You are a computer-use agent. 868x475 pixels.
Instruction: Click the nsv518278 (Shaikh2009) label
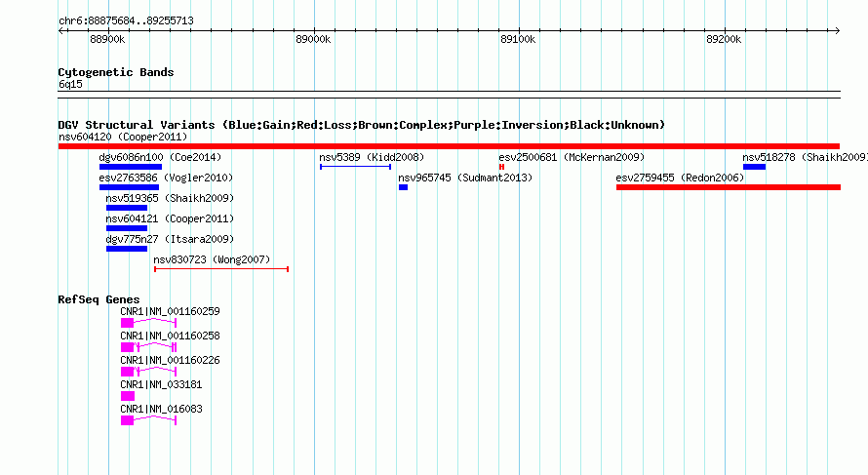coord(805,157)
